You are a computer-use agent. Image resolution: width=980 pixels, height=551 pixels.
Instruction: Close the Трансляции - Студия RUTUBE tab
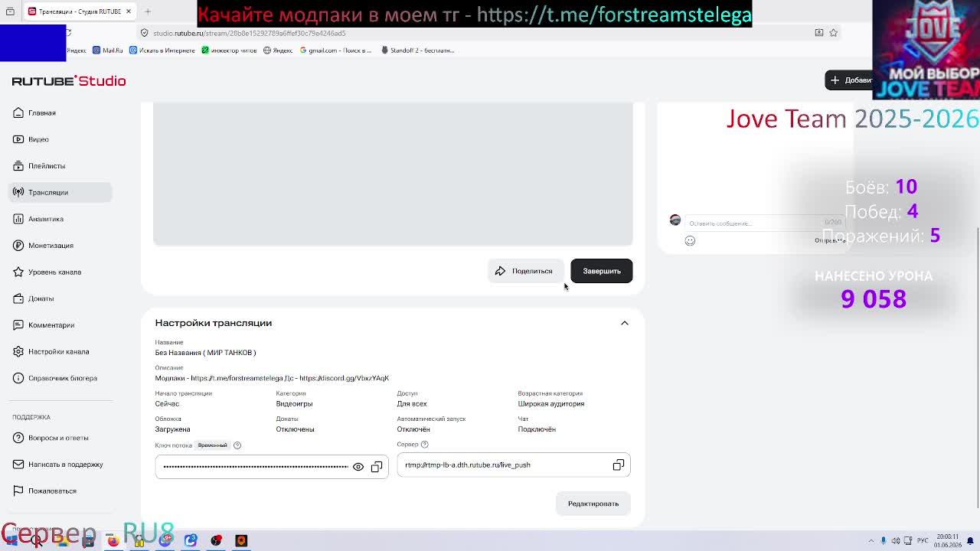pos(129,11)
